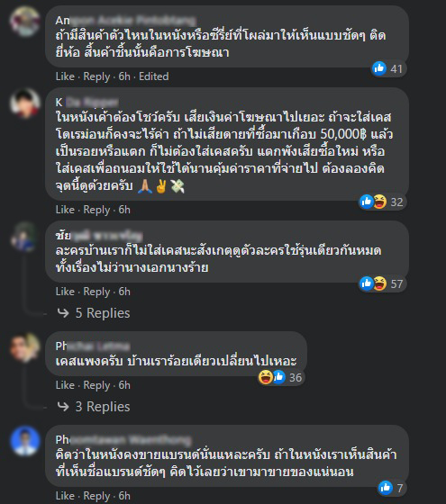Open the Edited history link on the first comment
Viewport: 446px width, 504px height.
tap(154, 76)
